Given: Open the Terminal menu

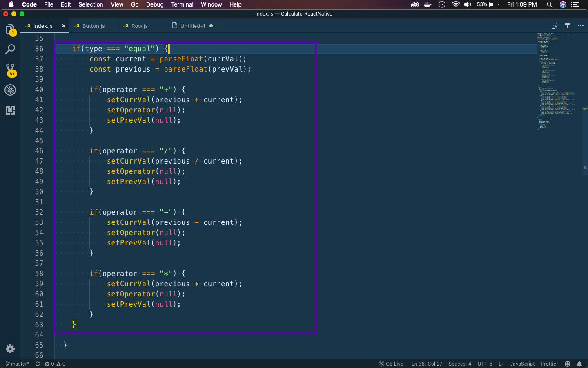Looking at the screenshot, I should tap(182, 4).
